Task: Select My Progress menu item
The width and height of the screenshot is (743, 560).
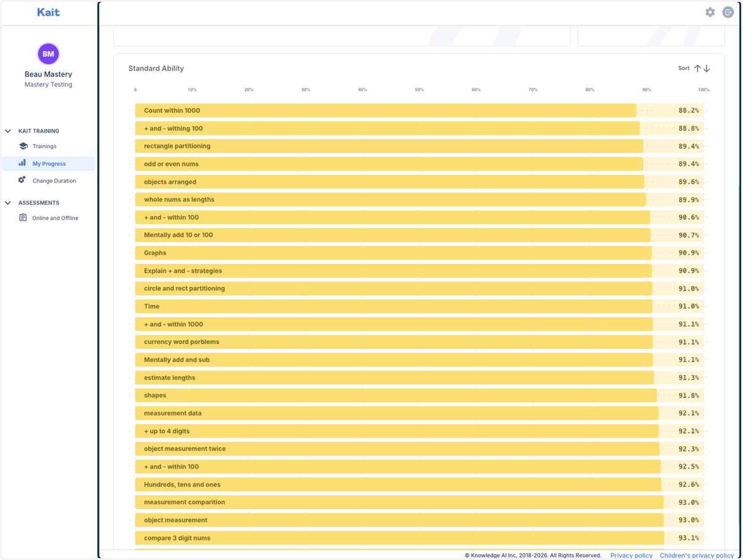Action: pos(48,163)
